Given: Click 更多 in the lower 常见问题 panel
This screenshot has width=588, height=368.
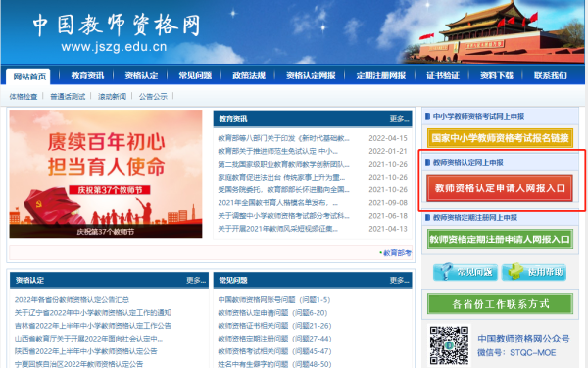Looking at the screenshot, I should pos(399,280).
